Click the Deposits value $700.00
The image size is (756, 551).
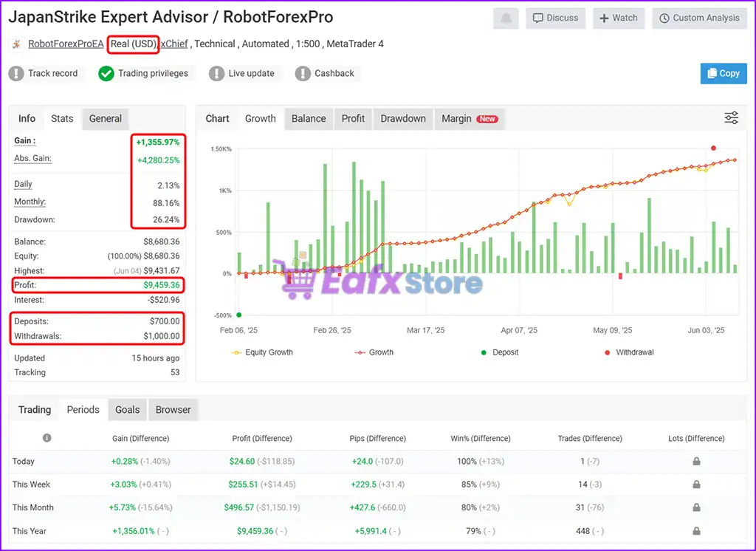point(165,321)
